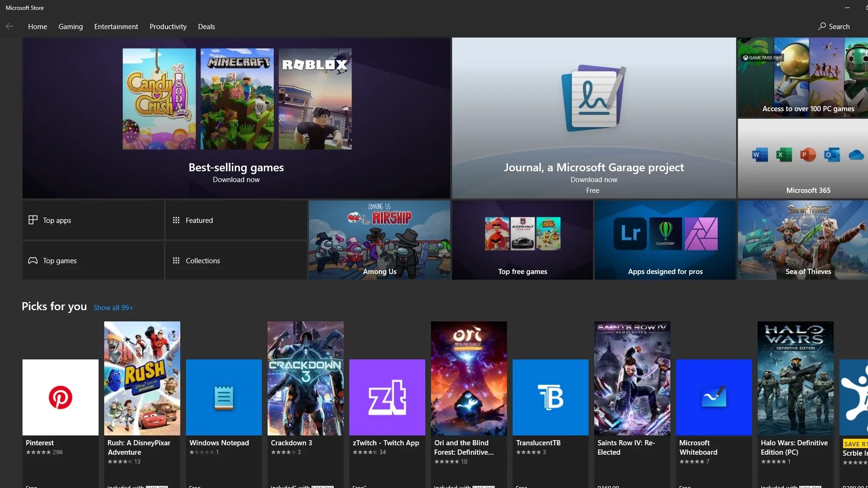Viewport: 868px width, 488px height.
Task: Click the back navigation arrow
Action: 9,26
